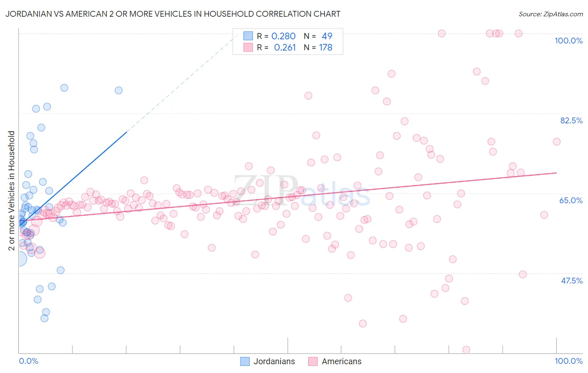Click the R value 0.280 in stats box
Image resolution: width=588 pixels, height=373 pixels.
284,36
